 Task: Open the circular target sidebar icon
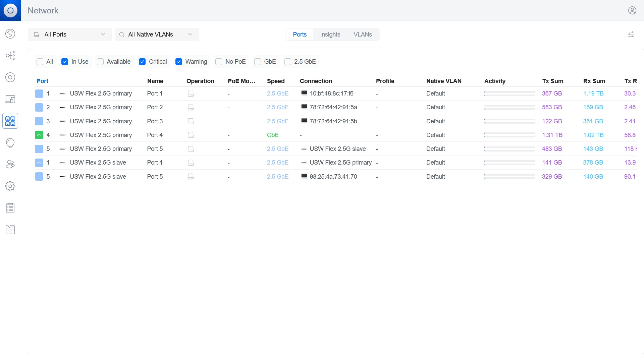click(10, 77)
